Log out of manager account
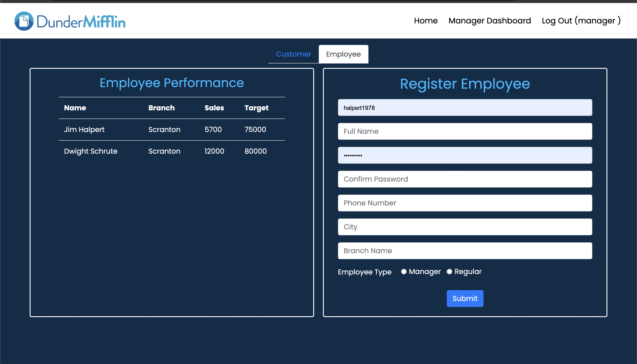The width and height of the screenshot is (637, 364). pyautogui.click(x=581, y=21)
